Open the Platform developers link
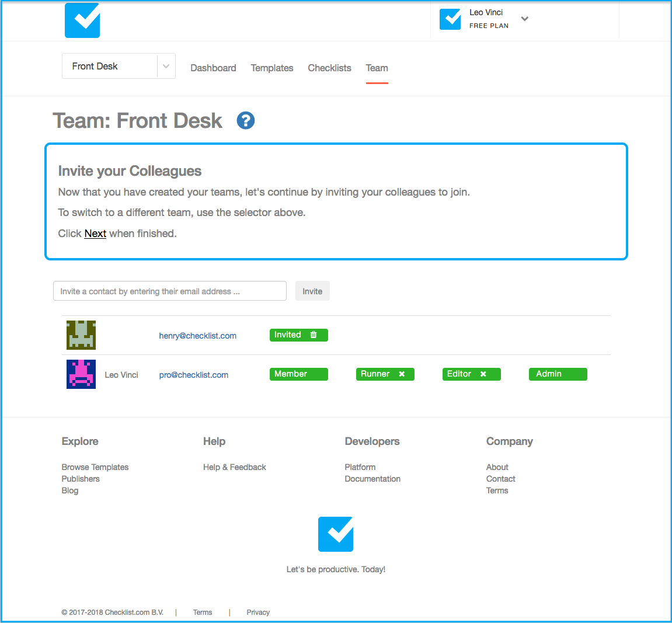The image size is (672, 623). coord(360,467)
